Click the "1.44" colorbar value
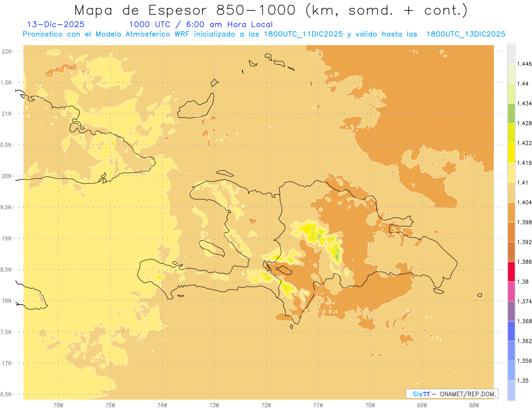 click(523, 84)
